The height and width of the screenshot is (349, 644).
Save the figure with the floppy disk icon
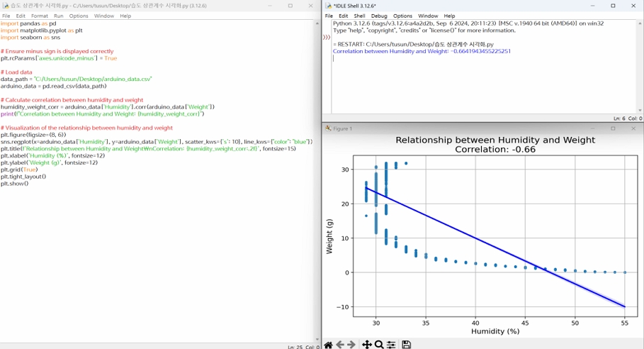(406, 345)
